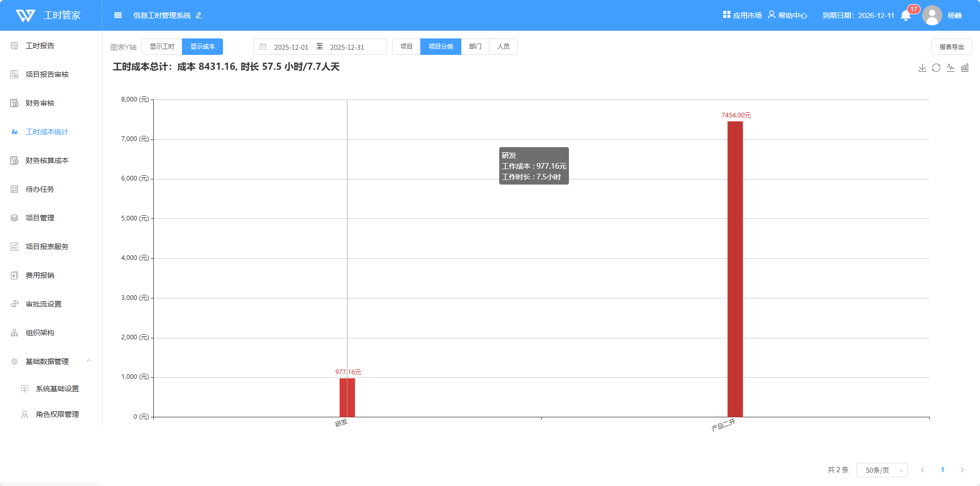980x486 pixels.
Task: Collapse the 基础数据管理 menu group
Action: pos(89,361)
